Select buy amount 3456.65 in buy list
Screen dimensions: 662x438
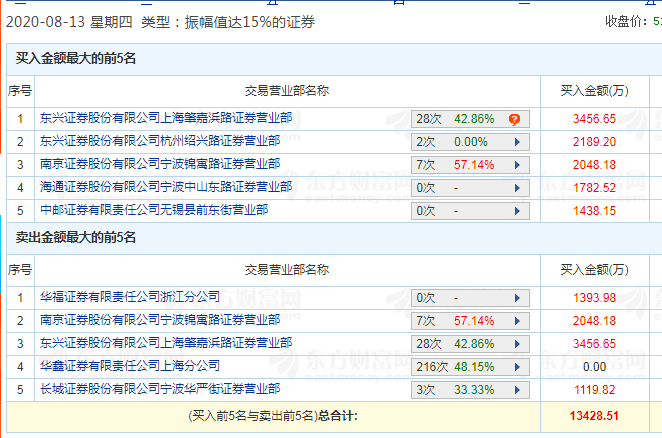point(594,119)
